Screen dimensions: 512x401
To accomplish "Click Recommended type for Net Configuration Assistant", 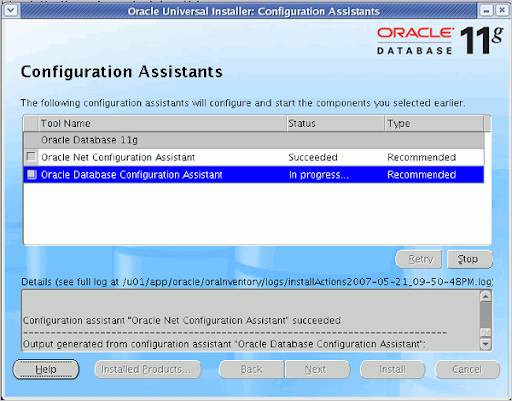I will tap(422, 157).
